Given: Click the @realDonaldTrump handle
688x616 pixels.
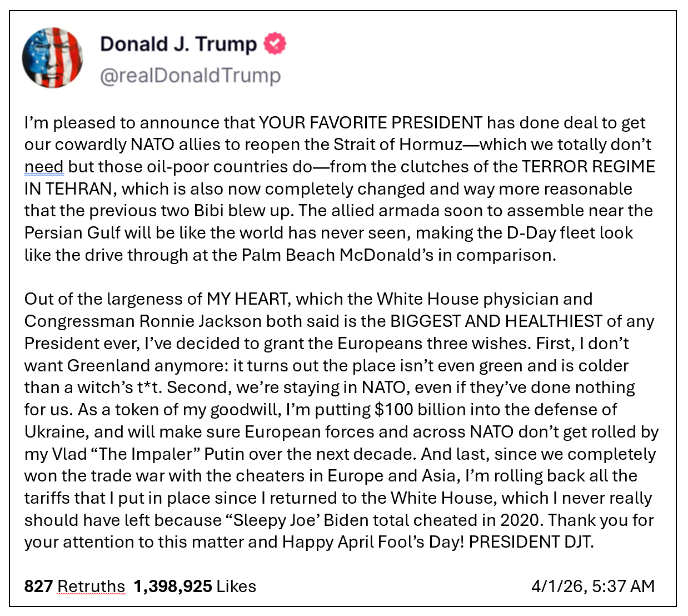Looking at the screenshot, I should pos(190,76).
